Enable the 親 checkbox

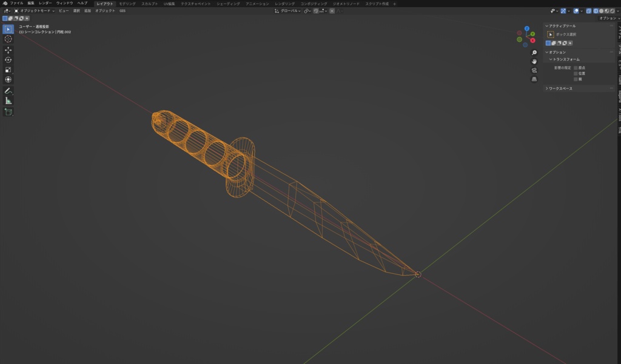[x=576, y=79]
